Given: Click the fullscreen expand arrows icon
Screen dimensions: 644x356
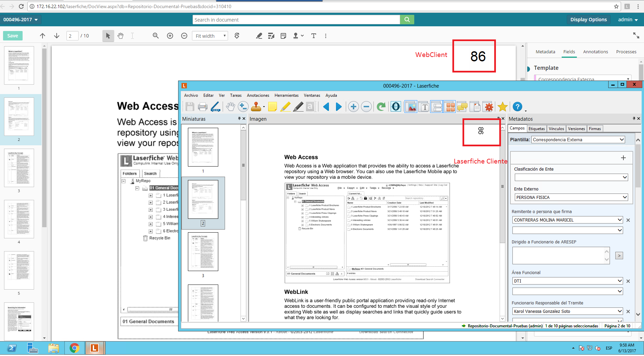Looking at the screenshot, I should pyautogui.click(x=636, y=35).
